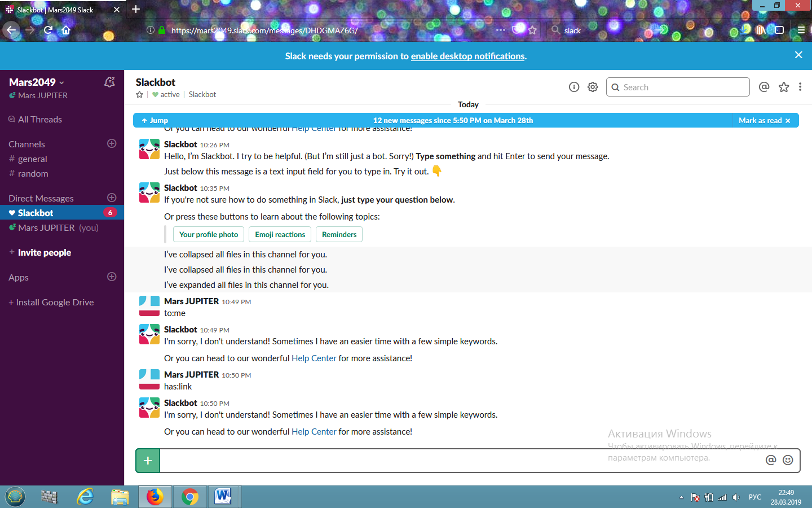Open Firefox page actions three dots
Image resolution: width=812 pixels, height=508 pixels.
[x=501, y=30]
